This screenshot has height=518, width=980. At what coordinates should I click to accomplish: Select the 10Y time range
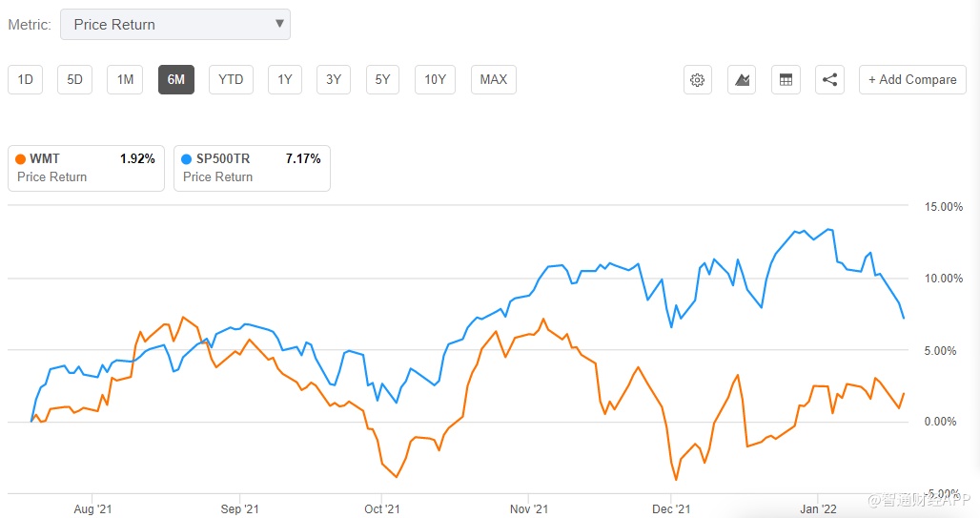point(435,80)
